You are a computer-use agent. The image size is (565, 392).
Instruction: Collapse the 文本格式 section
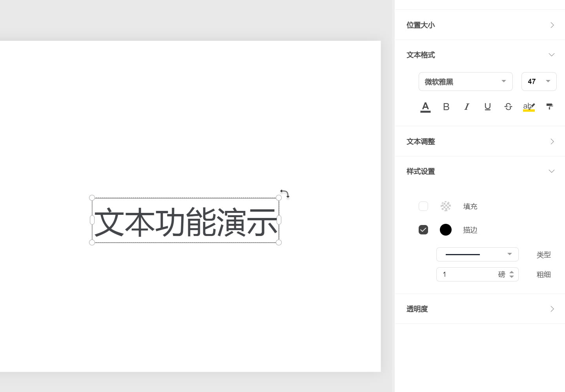coord(480,55)
